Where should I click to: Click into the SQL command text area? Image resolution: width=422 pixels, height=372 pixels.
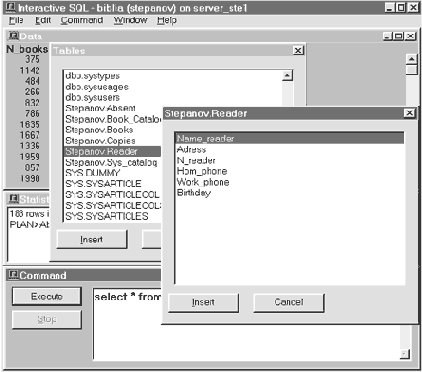[247, 343]
